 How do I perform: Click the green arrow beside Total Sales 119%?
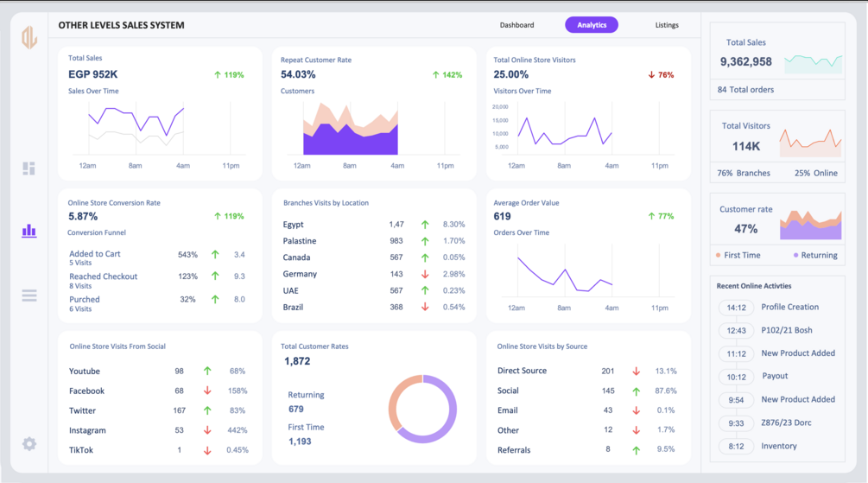point(218,75)
